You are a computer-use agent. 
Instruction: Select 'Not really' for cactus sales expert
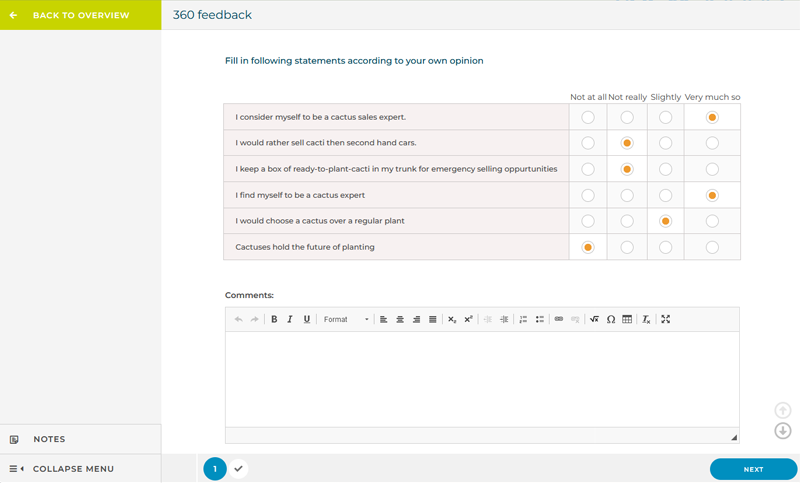[627, 117]
